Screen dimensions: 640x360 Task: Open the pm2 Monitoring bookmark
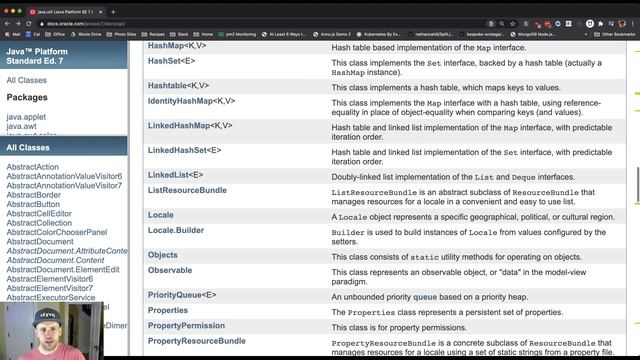pos(237,34)
